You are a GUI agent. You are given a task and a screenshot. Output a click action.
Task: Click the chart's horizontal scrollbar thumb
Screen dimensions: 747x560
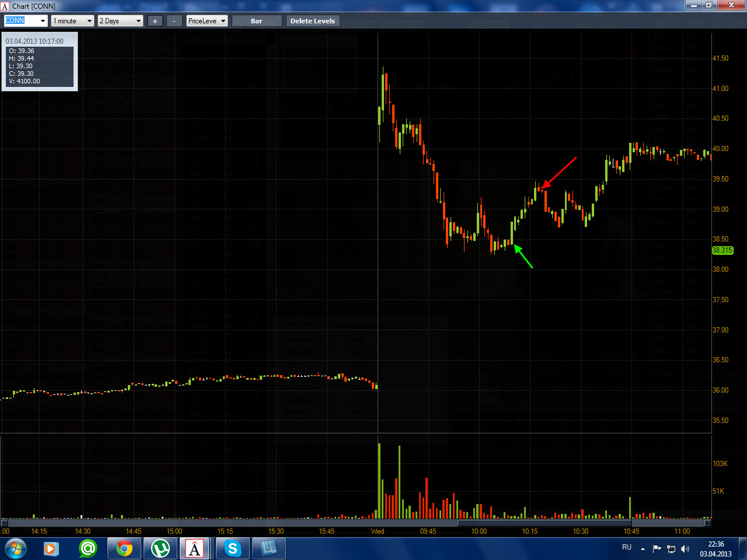tap(544, 523)
